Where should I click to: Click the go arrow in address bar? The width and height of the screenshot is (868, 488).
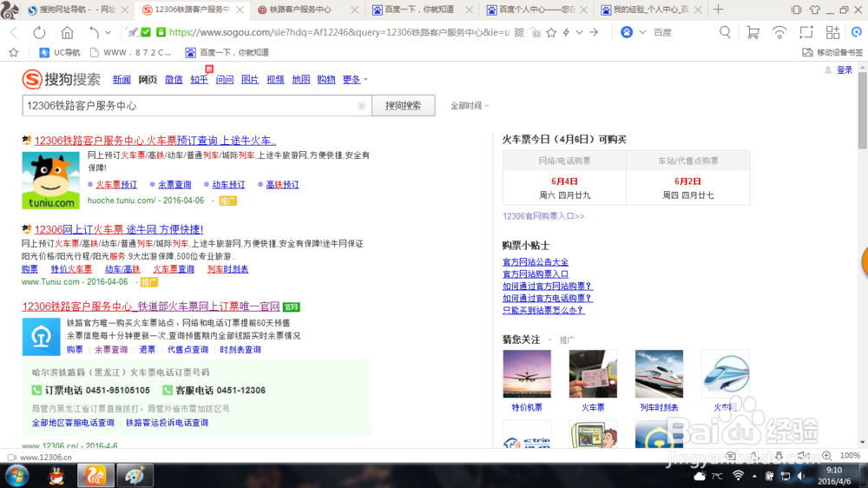[x=594, y=33]
